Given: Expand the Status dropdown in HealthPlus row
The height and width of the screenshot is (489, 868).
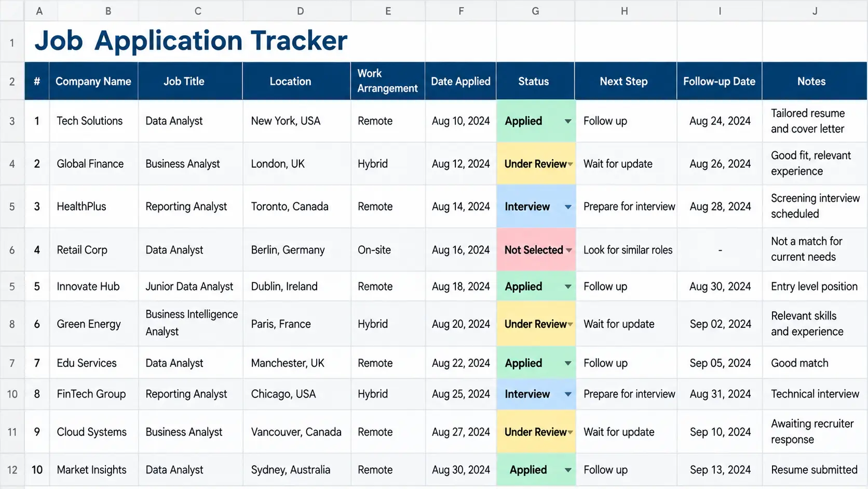Looking at the screenshot, I should click(568, 207).
